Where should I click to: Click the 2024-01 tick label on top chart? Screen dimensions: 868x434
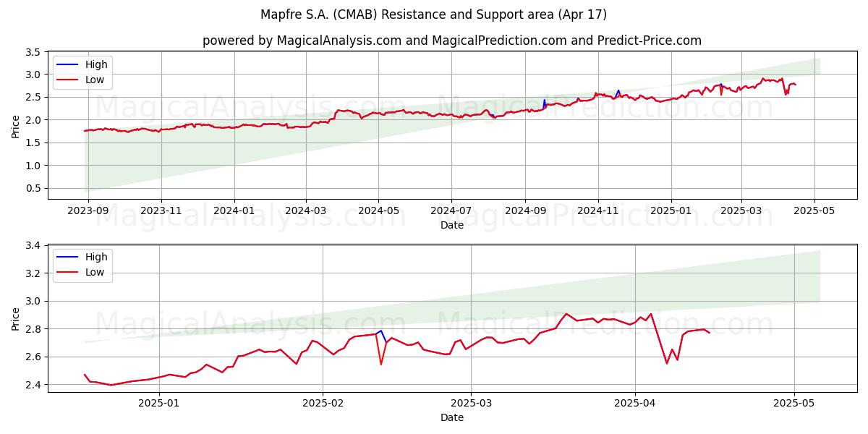(234, 211)
